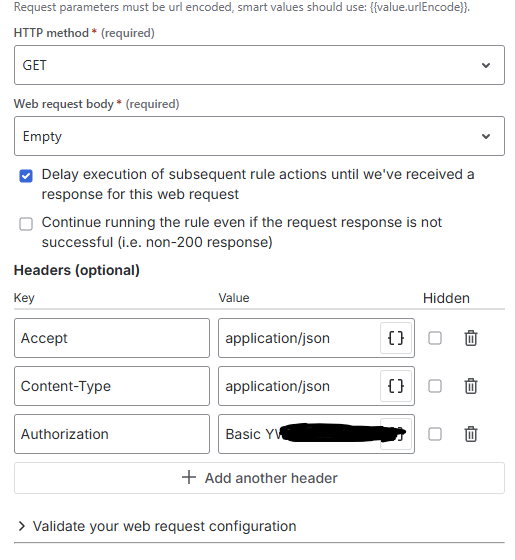The height and width of the screenshot is (560, 515).
Task: Click the HTTP method required label
Action: point(84,33)
